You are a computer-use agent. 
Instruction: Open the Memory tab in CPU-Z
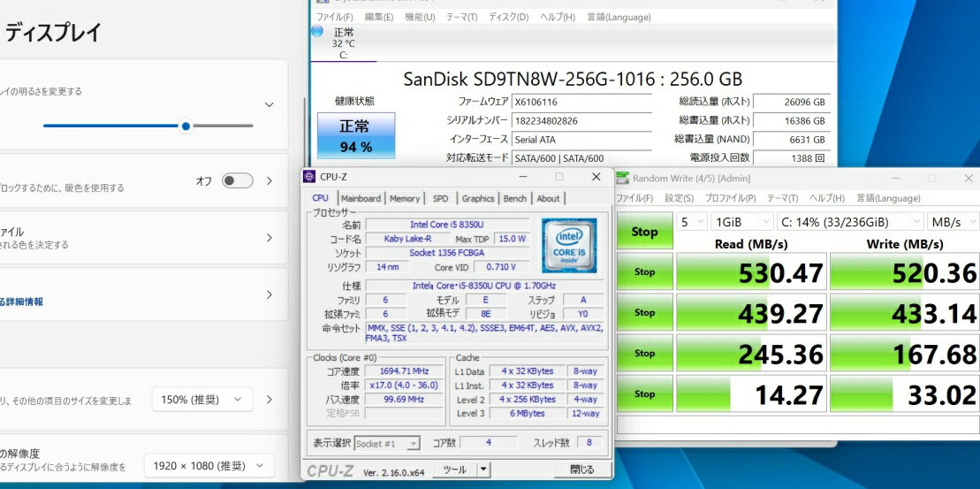405,198
